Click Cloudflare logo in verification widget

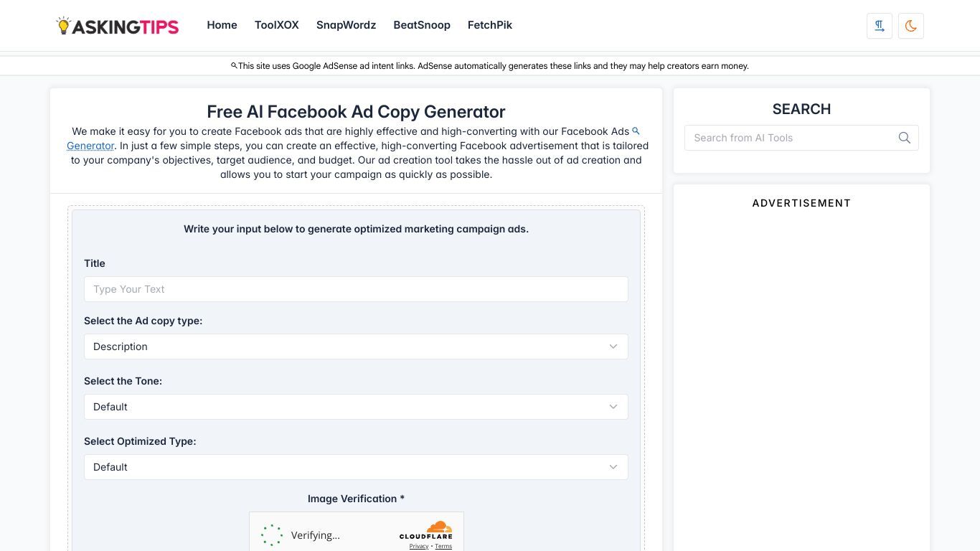click(x=426, y=531)
